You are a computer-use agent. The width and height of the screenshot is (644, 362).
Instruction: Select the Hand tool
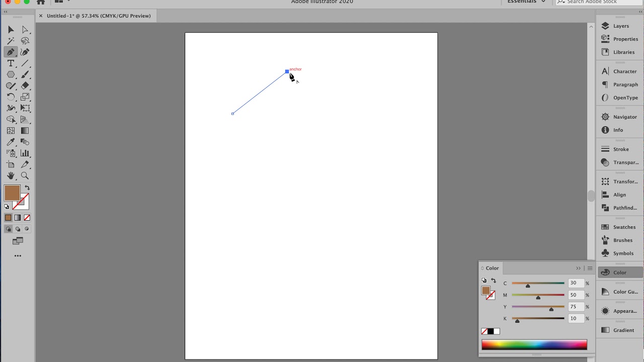tap(11, 175)
